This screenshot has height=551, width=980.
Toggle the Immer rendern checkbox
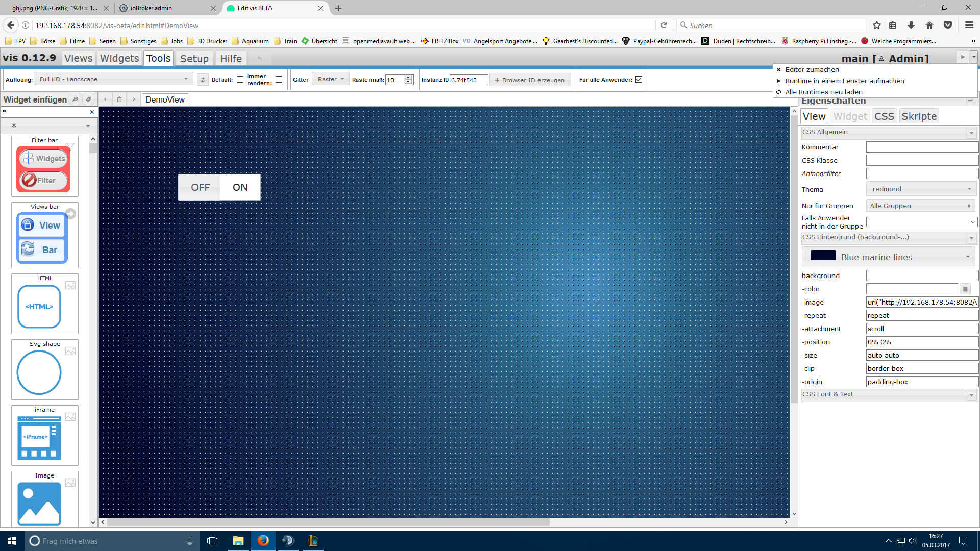click(x=279, y=80)
